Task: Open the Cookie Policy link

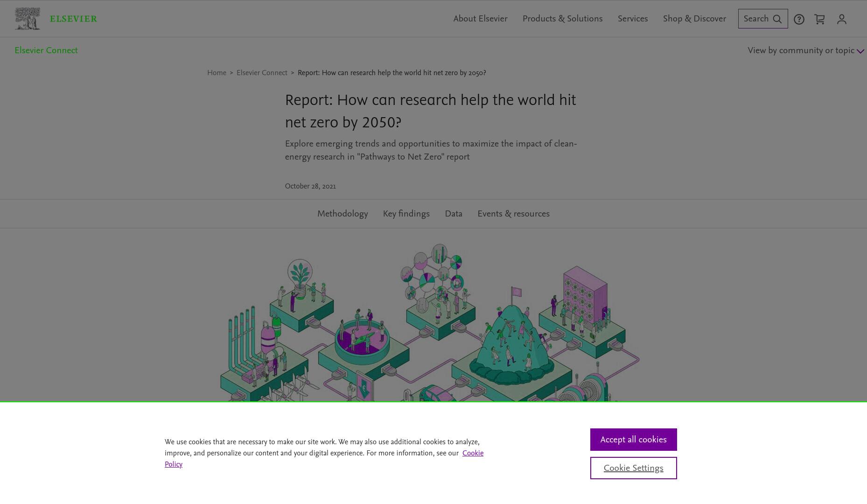Action: (x=473, y=453)
